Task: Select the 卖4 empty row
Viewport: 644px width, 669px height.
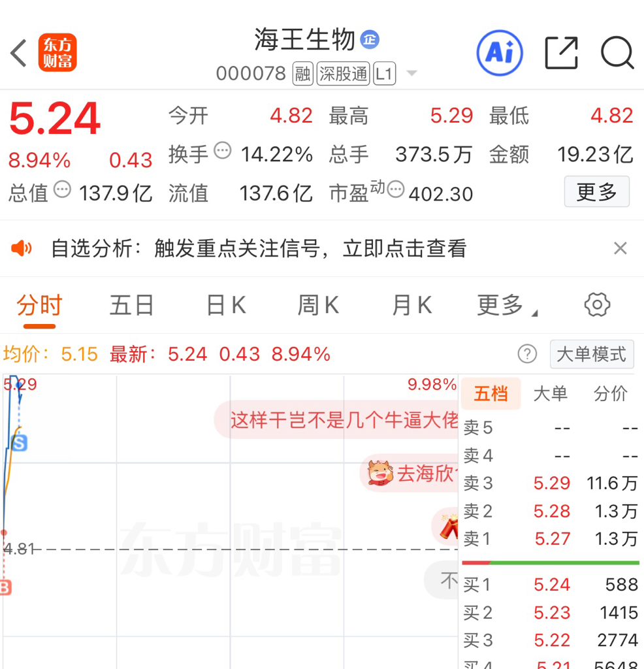Action: tap(551, 455)
